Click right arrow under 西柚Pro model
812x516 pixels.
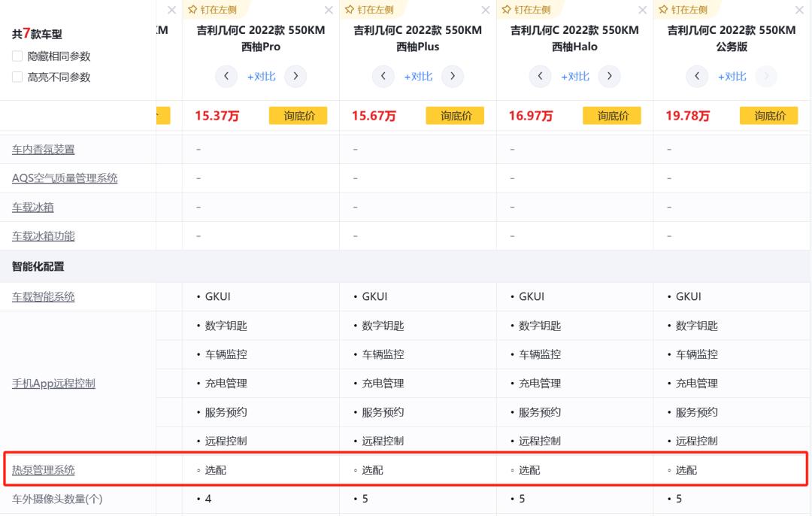(295, 76)
